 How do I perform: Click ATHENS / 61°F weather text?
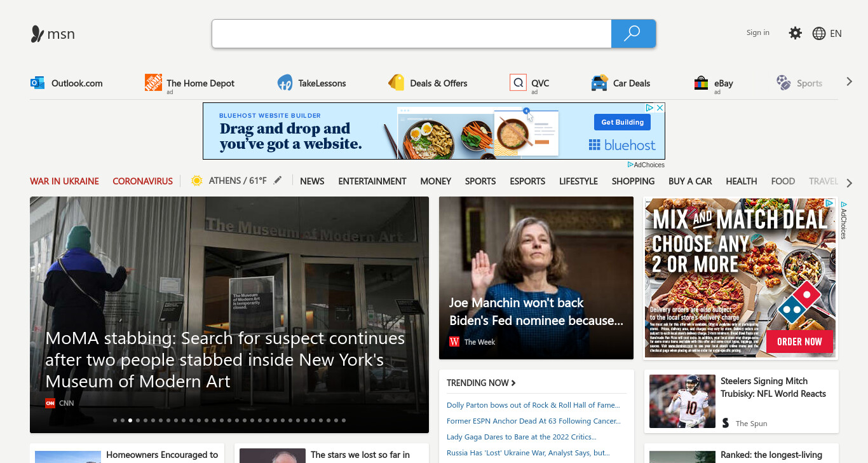(x=238, y=181)
